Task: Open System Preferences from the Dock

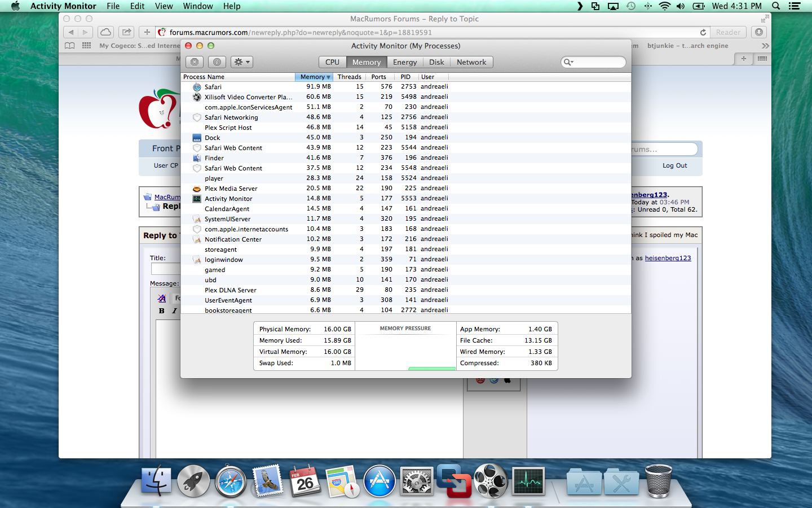Action: (417, 482)
